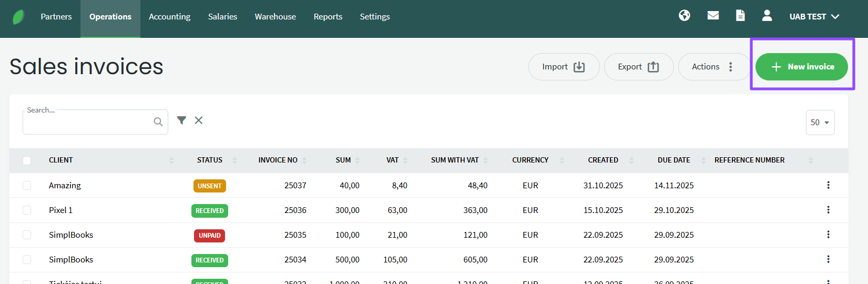Click the globe language icon in header
The width and height of the screenshot is (868, 284).
684,16
